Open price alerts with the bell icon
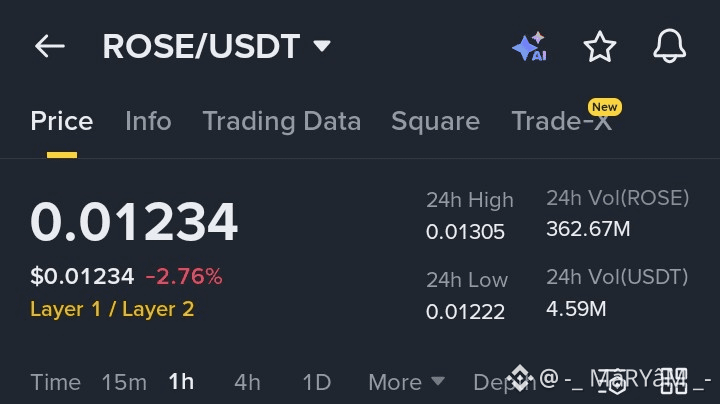This screenshot has width=720, height=404. [669, 46]
